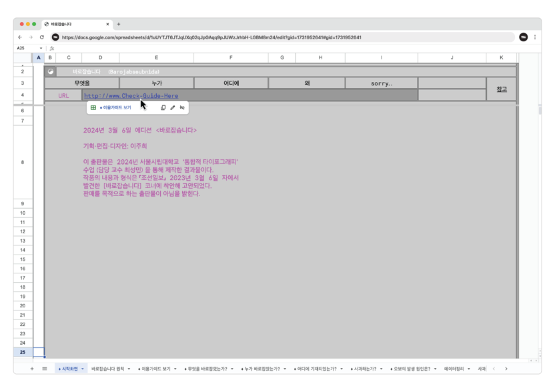The height and width of the screenshot is (392, 555).
Task: Open the all sheets list icon
Action: tap(44, 369)
